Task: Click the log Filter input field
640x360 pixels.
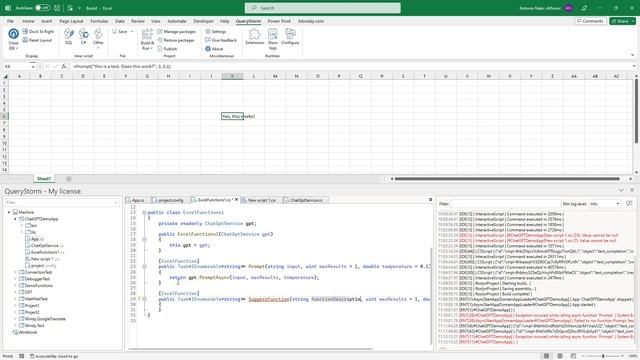Action: 505,204
